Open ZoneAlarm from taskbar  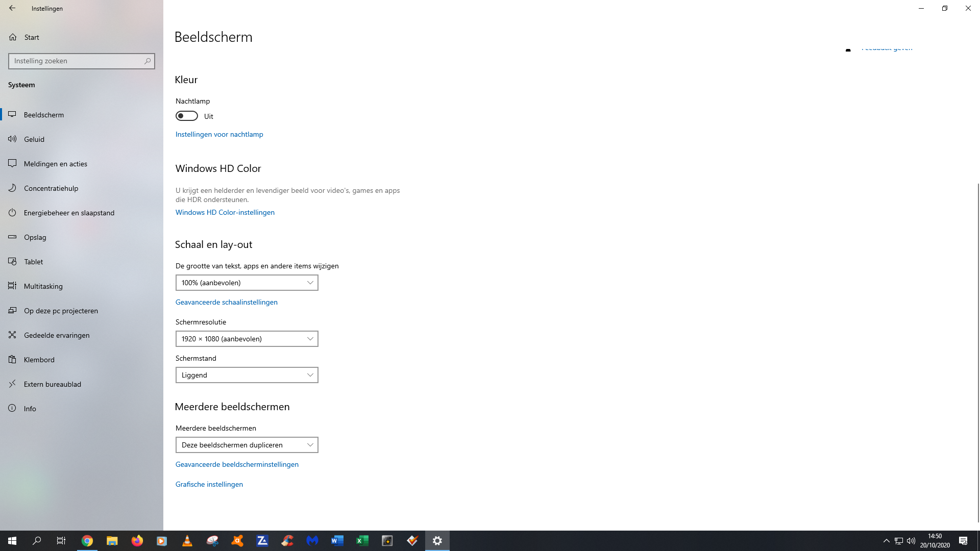262,541
